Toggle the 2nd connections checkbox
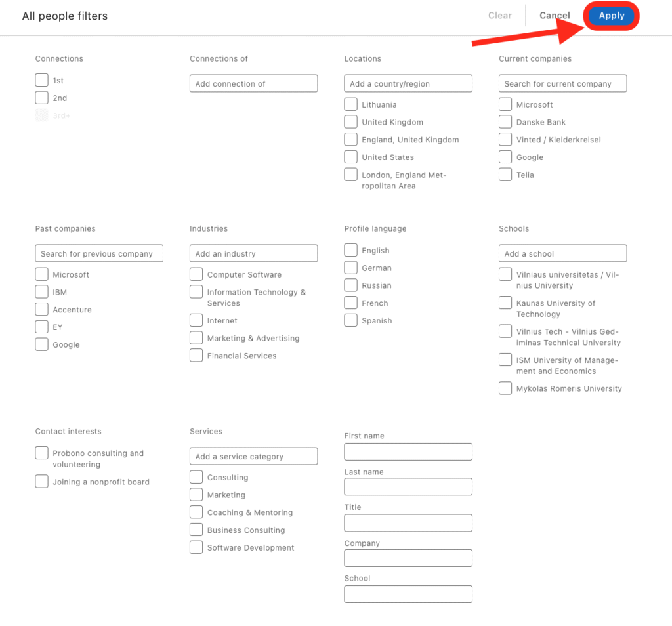Screen dimensions: 672x626 pos(41,98)
